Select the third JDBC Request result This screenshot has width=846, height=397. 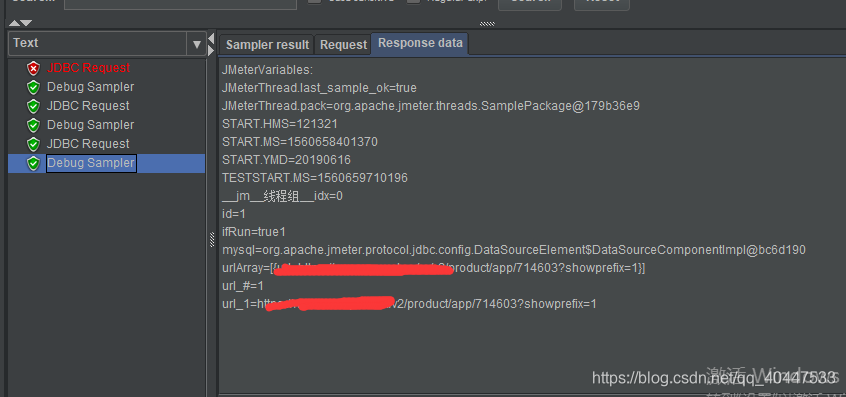point(88,143)
